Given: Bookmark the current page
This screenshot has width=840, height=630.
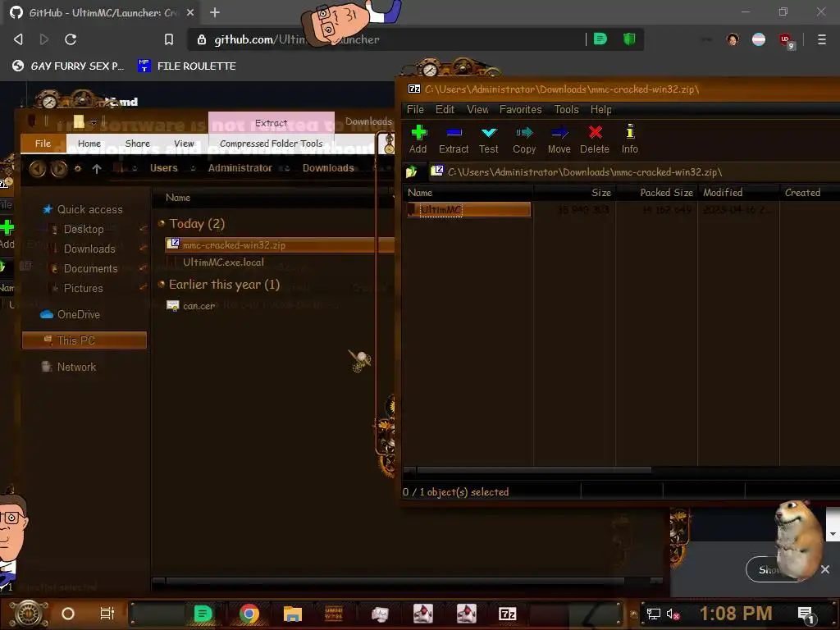Looking at the screenshot, I should (169, 39).
